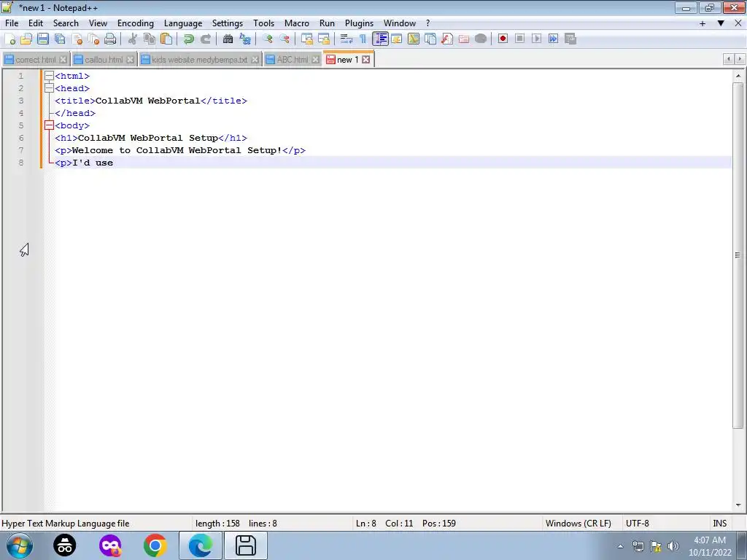Screen dimensions: 747x560
Task: Switch to the ABC.html tab
Action: click(x=292, y=60)
